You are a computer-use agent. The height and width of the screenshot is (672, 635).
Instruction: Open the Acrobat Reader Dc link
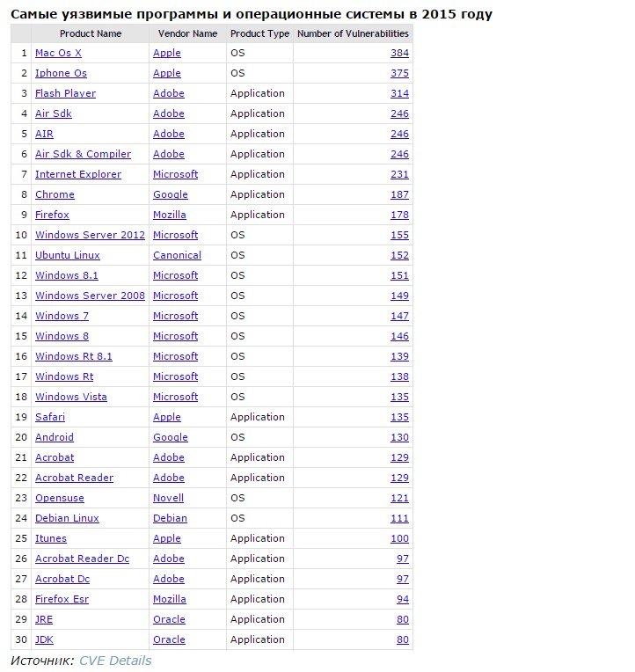point(83,559)
